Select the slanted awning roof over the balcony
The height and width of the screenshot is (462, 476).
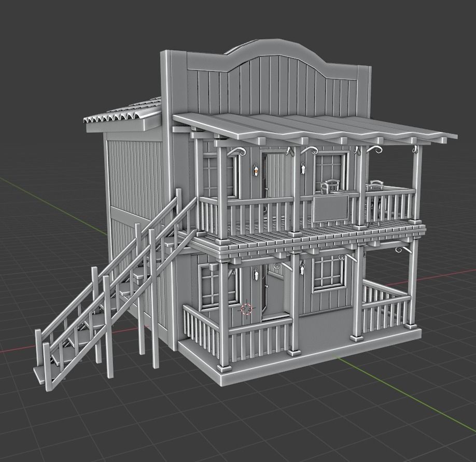point(315,128)
